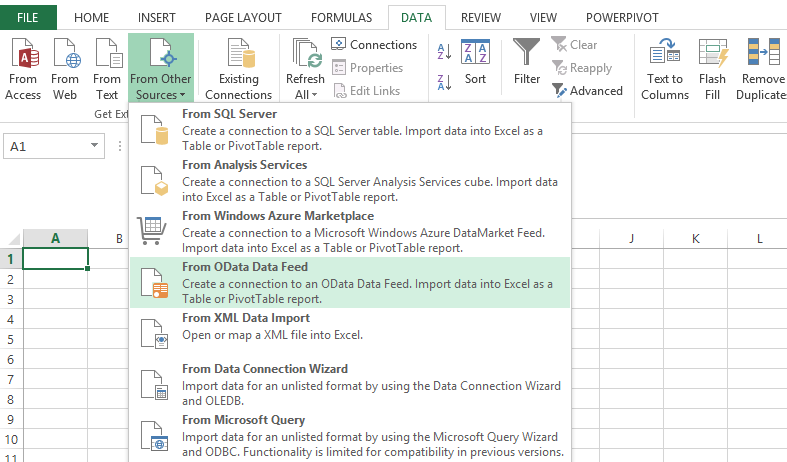Click the Select All corner triangle
This screenshot has height=462, width=787.
pos(13,238)
